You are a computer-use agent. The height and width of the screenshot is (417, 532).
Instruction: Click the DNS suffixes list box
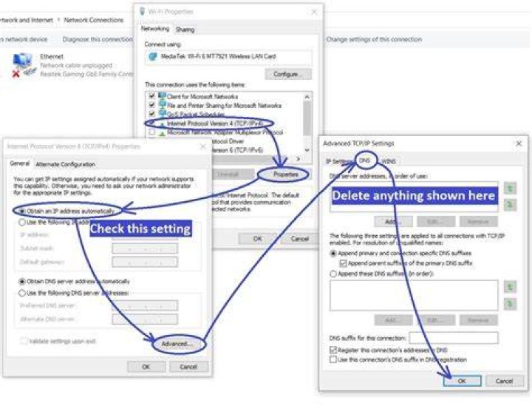click(414, 295)
